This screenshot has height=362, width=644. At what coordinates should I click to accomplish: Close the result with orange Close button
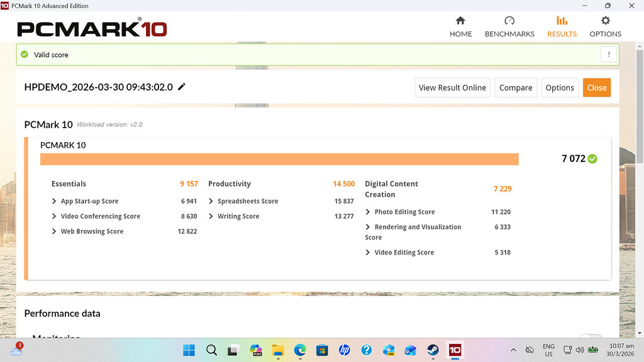pos(596,87)
